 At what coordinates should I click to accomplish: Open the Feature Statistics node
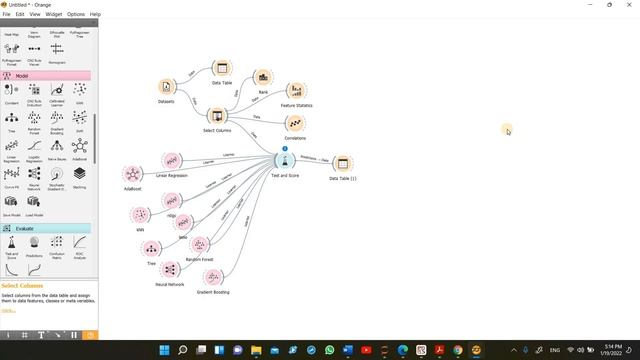tap(296, 91)
